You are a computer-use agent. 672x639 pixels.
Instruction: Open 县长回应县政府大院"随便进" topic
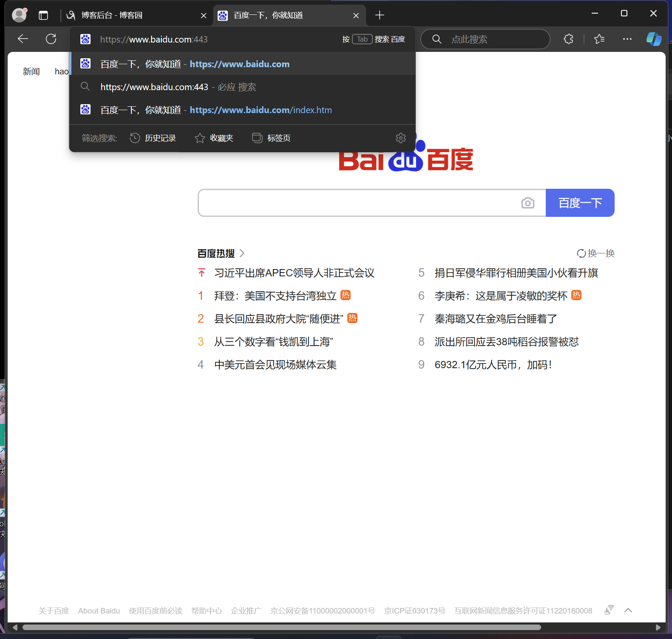click(279, 319)
